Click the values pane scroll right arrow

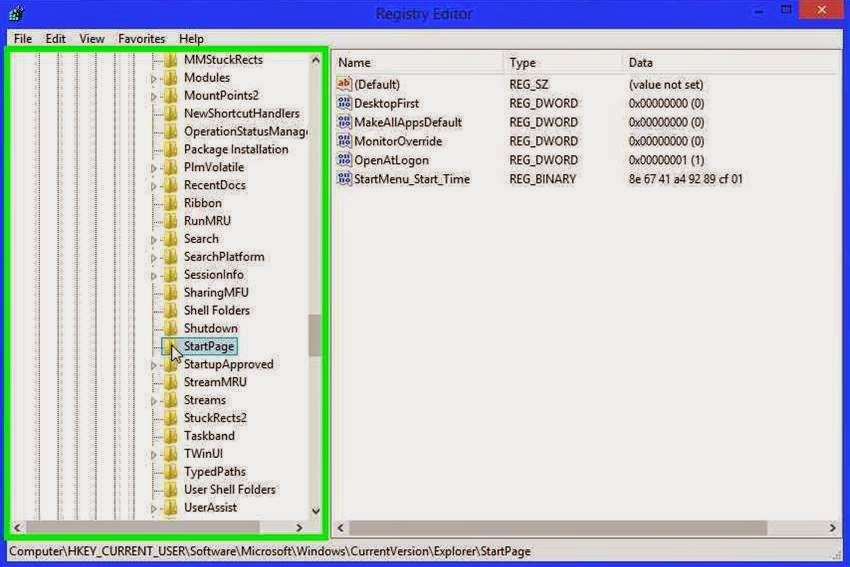(x=833, y=527)
